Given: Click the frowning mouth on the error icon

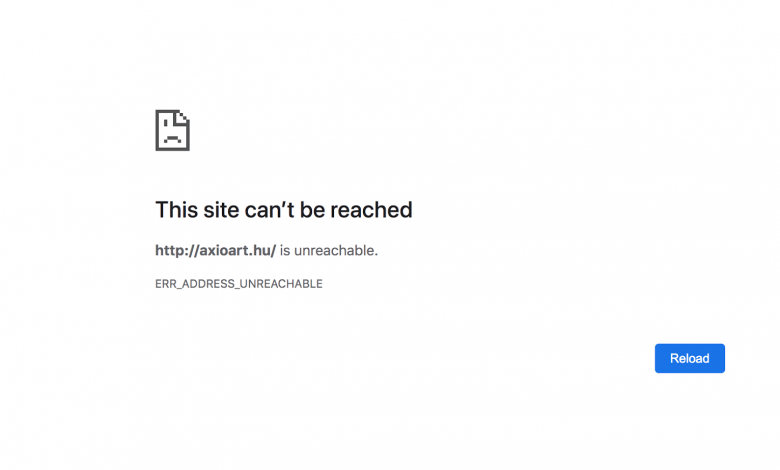Looking at the screenshot, I should (173, 139).
